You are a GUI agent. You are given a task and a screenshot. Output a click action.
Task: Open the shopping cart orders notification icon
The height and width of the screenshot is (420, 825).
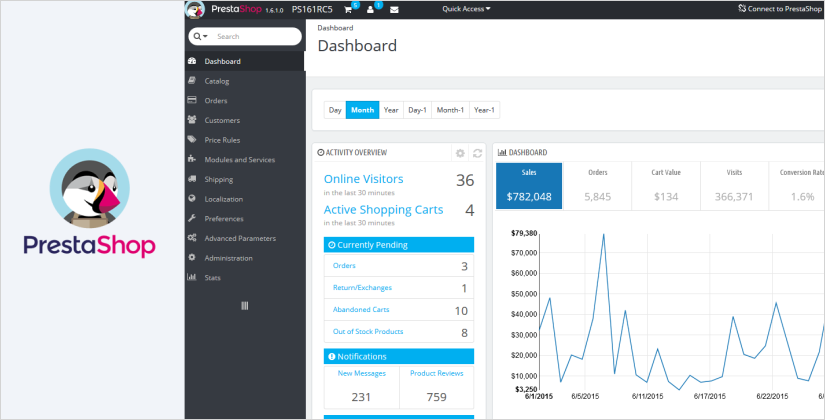pyautogui.click(x=349, y=9)
